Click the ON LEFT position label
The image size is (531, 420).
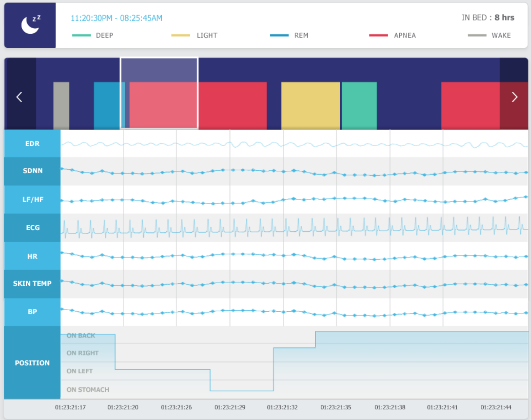click(80, 371)
